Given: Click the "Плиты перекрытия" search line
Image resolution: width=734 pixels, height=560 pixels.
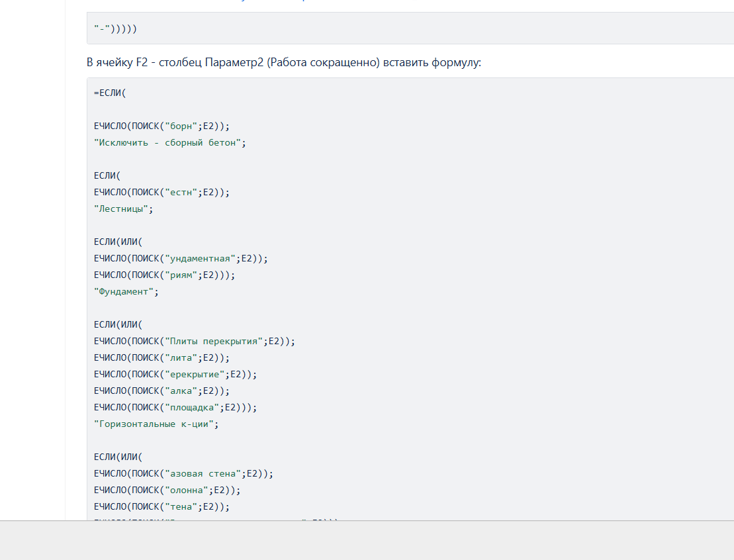Looking at the screenshot, I should coord(194,341).
